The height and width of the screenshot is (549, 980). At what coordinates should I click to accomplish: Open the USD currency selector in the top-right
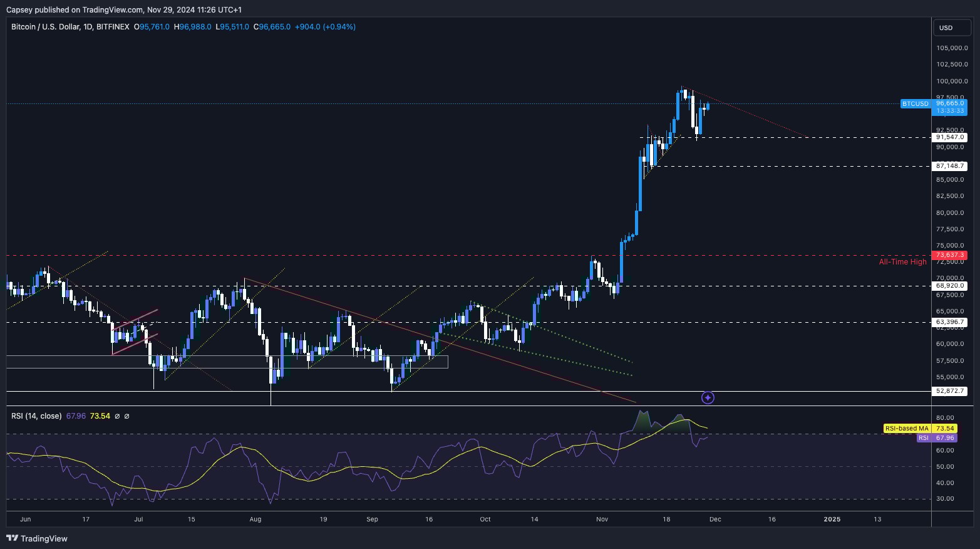[952, 28]
